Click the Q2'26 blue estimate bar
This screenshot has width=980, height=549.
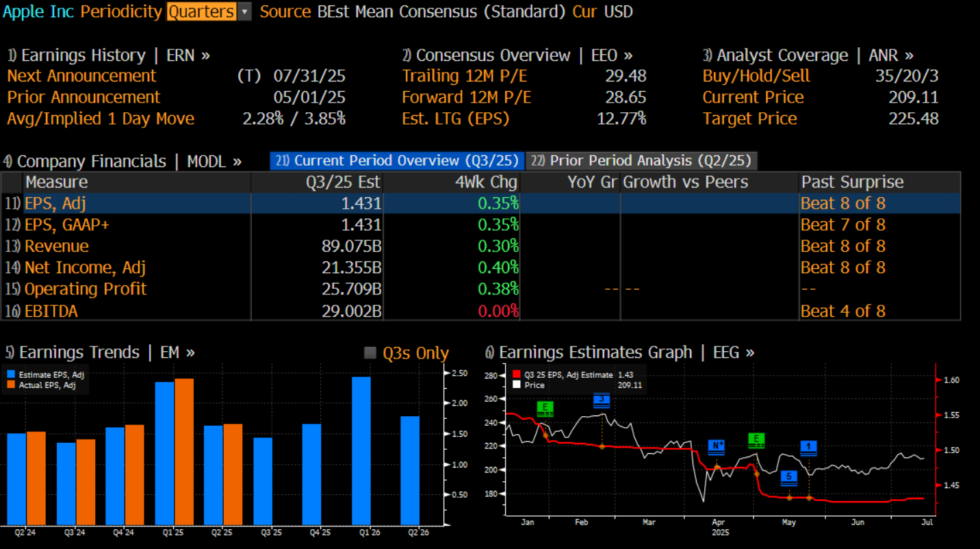coord(410,470)
